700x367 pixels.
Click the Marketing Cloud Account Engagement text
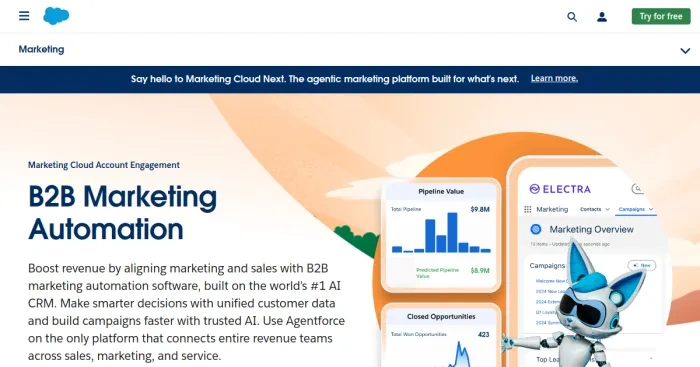pos(104,165)
